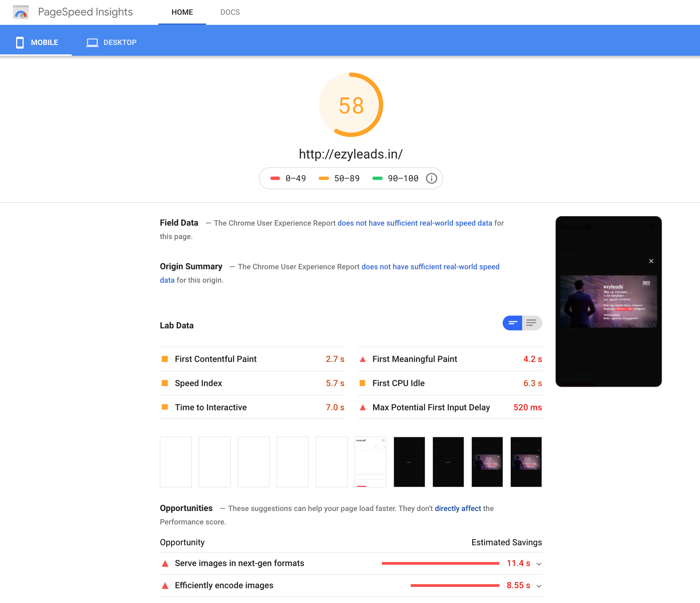Open the score range info icon
Viewport: 700px width, 603px height.
(x=432, y=178)
